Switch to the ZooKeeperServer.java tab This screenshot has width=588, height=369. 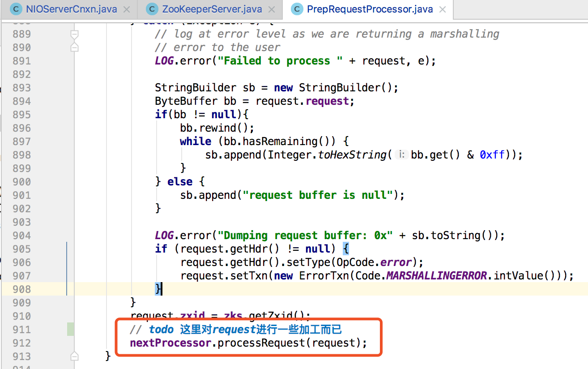click(211, 9)
